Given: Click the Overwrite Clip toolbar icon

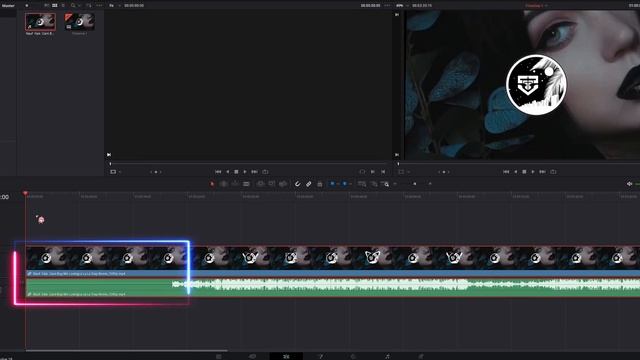Looking at the screenshot, I should tap(272, 184).
